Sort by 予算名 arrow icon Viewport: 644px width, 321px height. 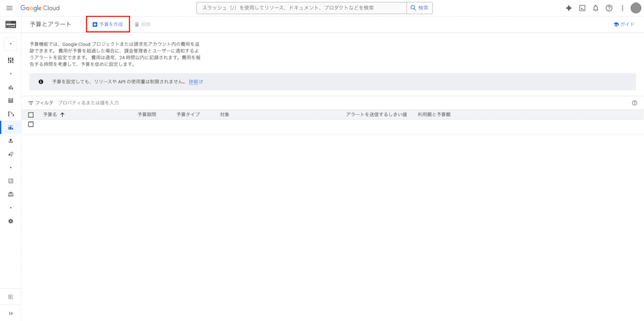62,115
